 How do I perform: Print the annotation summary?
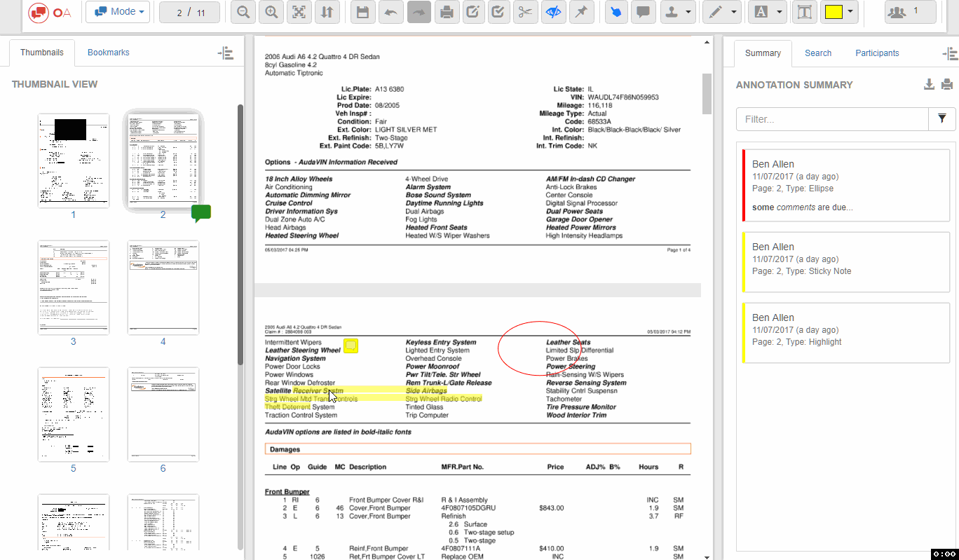947,85
